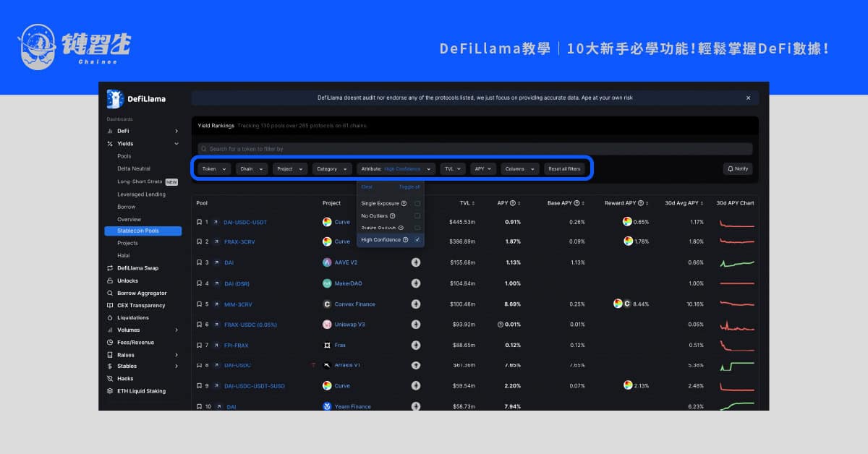Open Delta Neutral in the sidebar
The image size is (868, 454).
[134, 168]
